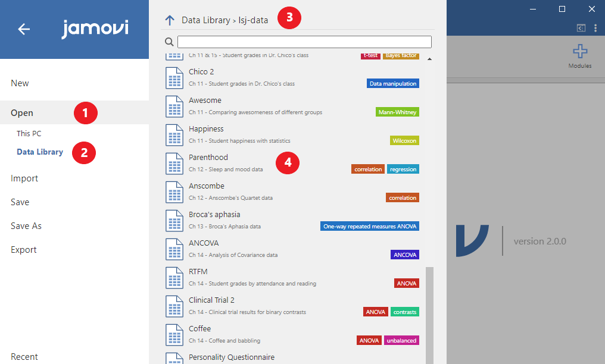Click the magnifier search icon
This screenshot has width=605, height=364.
click(x=169, y=42)
